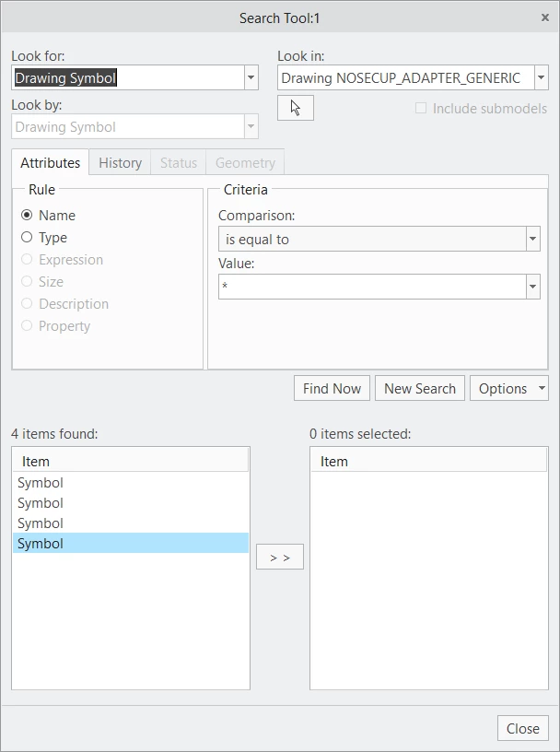Expand the Value dropdown arrow
Screen dimensions: 560x752
[x=533, y=287]
